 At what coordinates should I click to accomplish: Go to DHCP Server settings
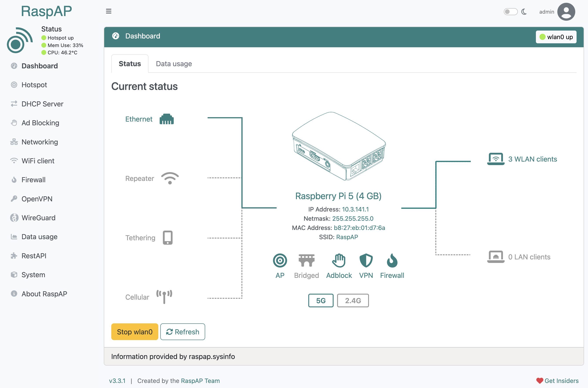[42, 104]
